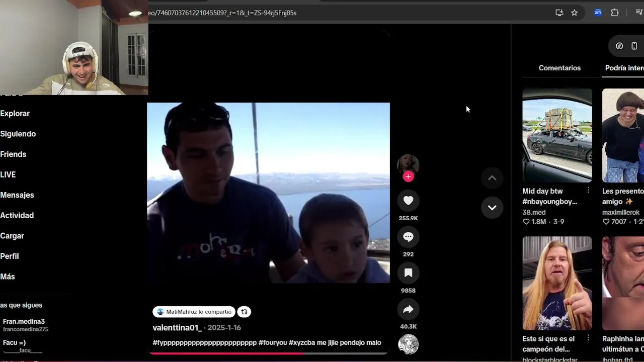Open the Explorar sidebar item
This screenshot has width=644, height=362.
click(x=15, y=114)
